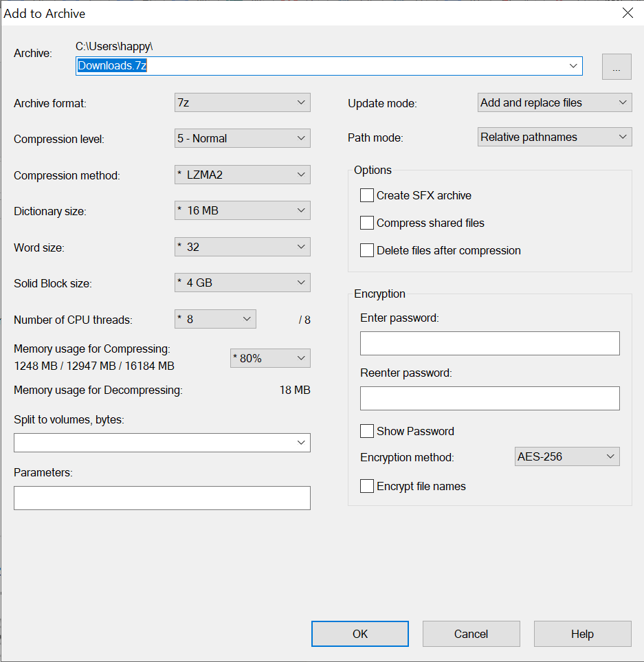644x662 pixels.
Task: Toggle Delete files after compression
Action: 367,250
